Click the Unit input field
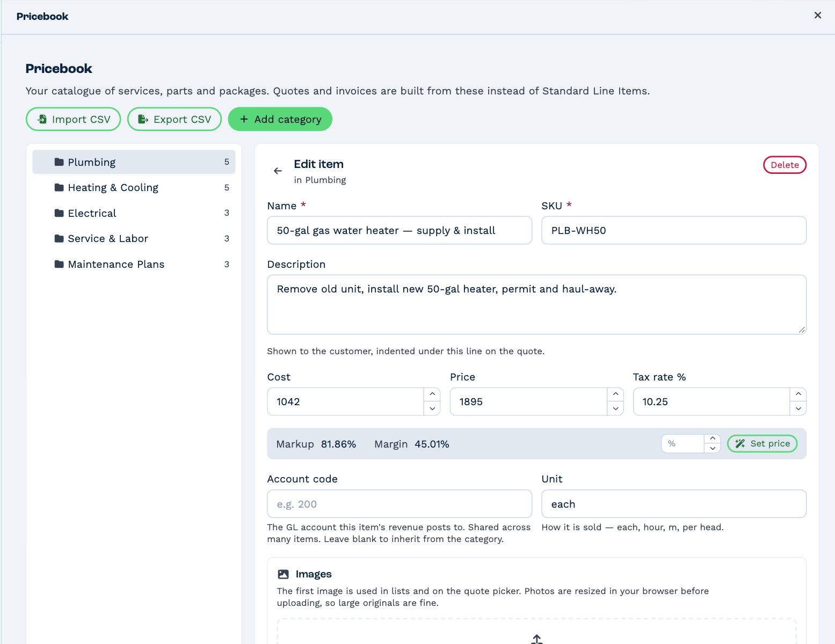Image resolution: width=835 pixels, height=644 pixels. point(674,504)
